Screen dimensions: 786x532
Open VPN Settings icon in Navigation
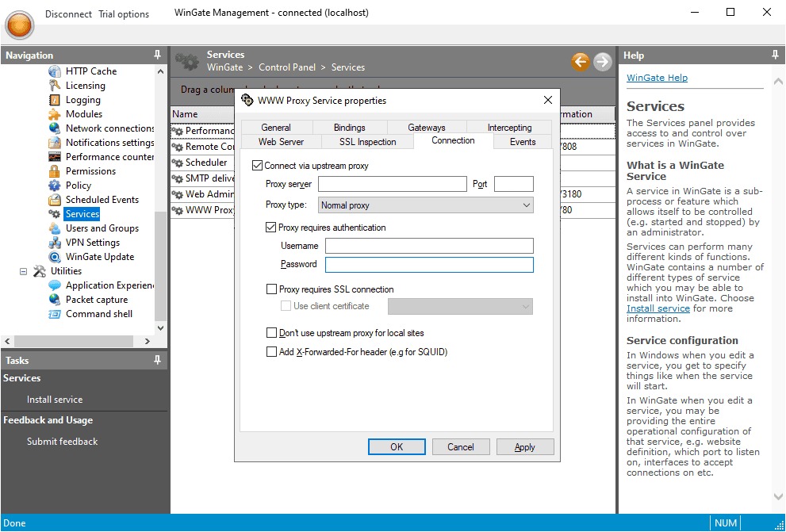click(x=54, y=243)
